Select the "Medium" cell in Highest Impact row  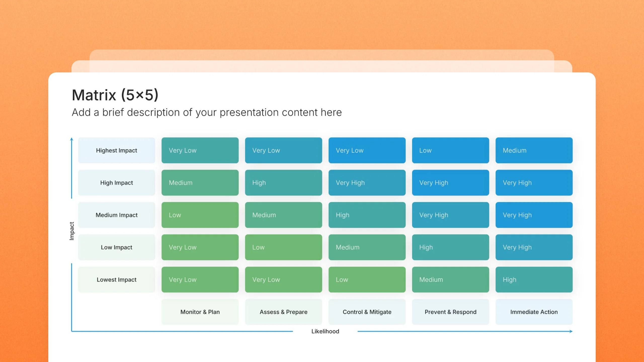tap(534, 150)
